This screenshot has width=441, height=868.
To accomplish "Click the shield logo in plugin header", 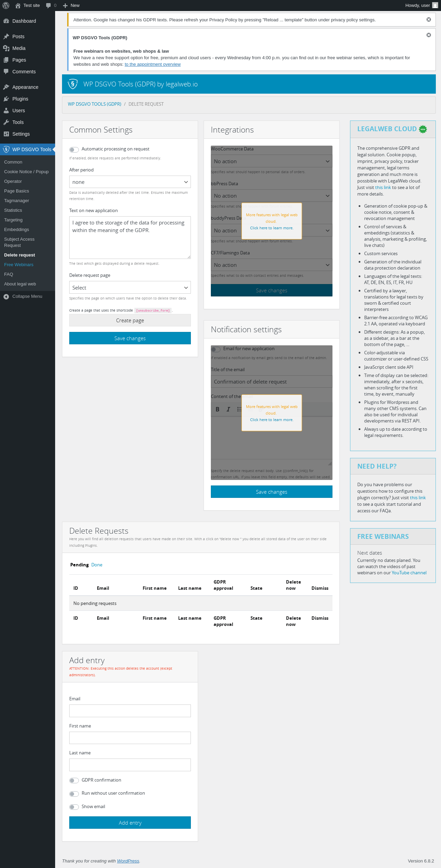I will coord(73,84).
